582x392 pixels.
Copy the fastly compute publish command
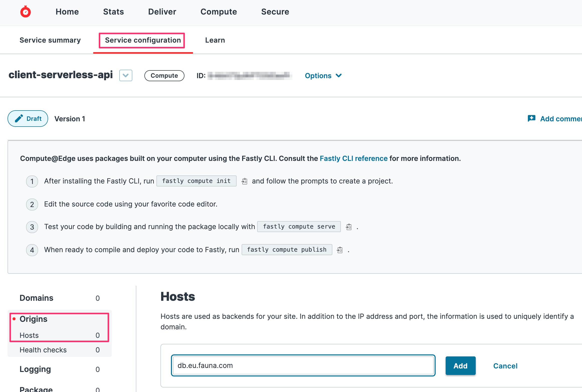tap(340, 250)
